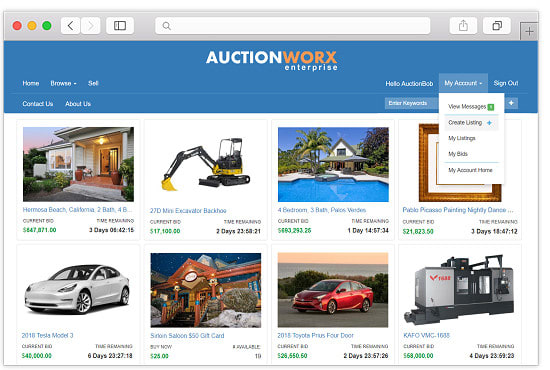Open the KAFO VMC-1688 listing link
The height and width of the screenshot is (370, 550).
426,336
